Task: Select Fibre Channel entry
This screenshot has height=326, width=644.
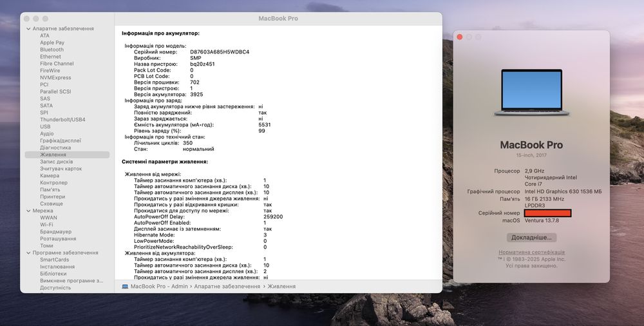Action: click(x=57, y=64)
